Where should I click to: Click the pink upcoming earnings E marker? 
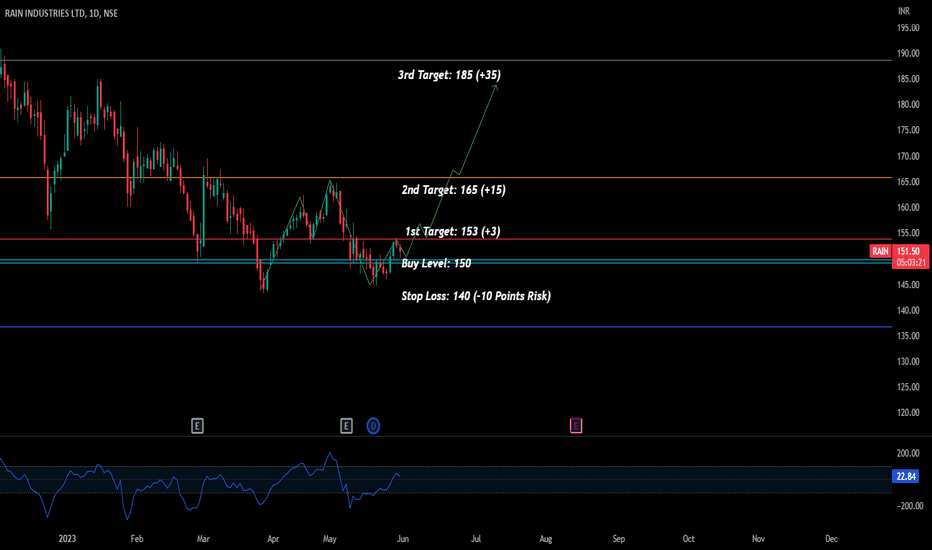coord(575,426)
